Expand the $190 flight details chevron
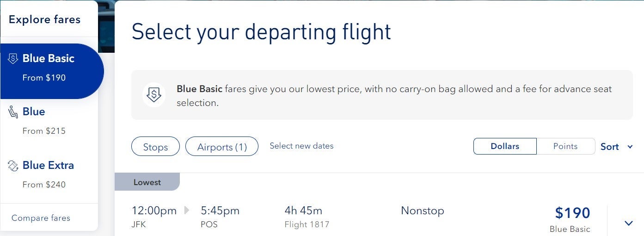This screenshot has height=236, width=644. (628, 223)
